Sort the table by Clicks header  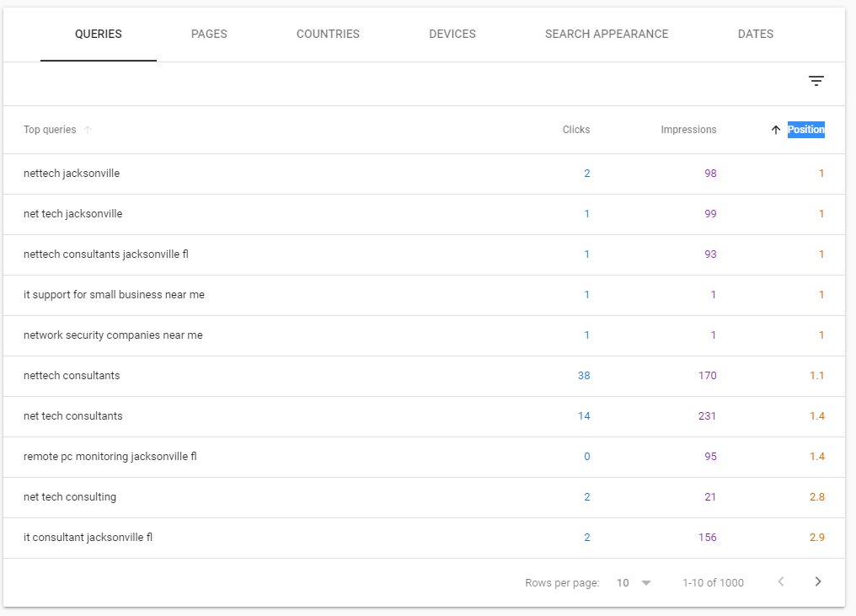pos(576,130)
